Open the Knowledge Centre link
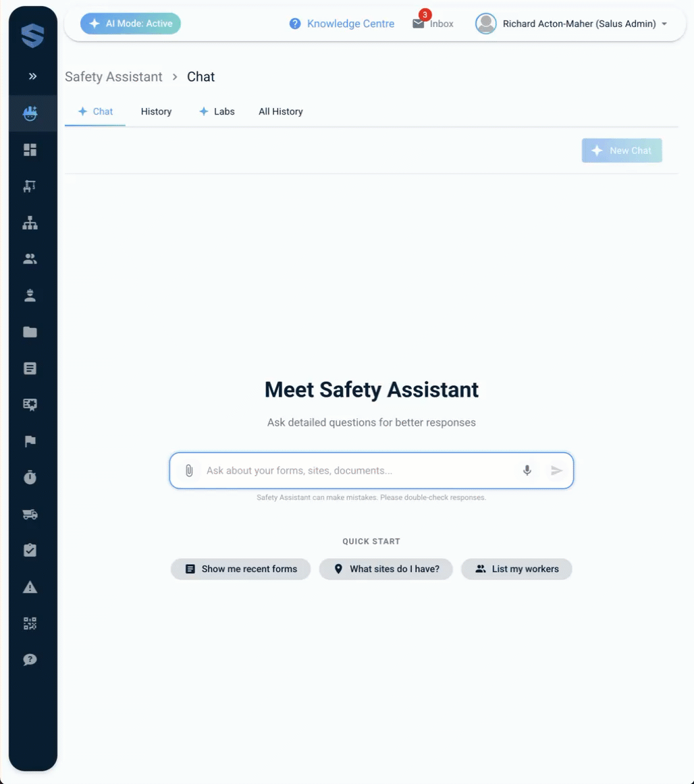Screen dimensions: 694x784 (342, 24)
